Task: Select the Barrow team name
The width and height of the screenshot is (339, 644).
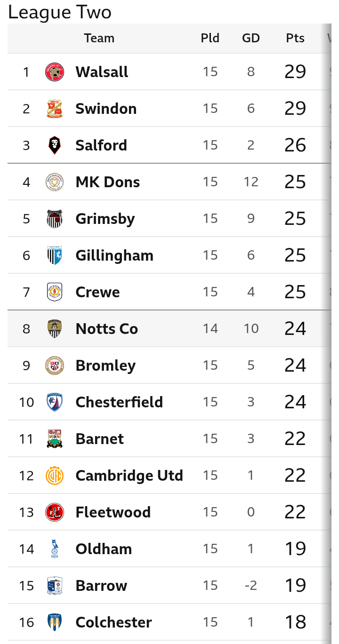Action: [101, 586]
